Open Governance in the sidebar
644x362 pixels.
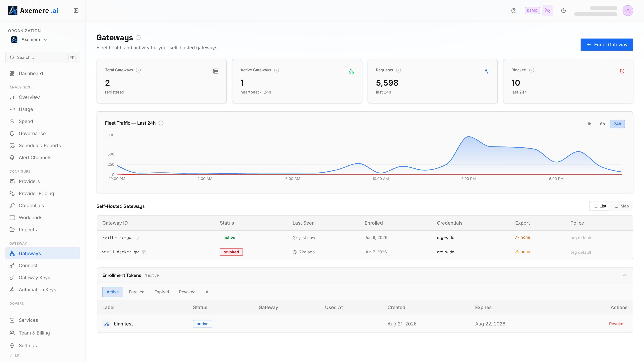click(x=43, y=133)
